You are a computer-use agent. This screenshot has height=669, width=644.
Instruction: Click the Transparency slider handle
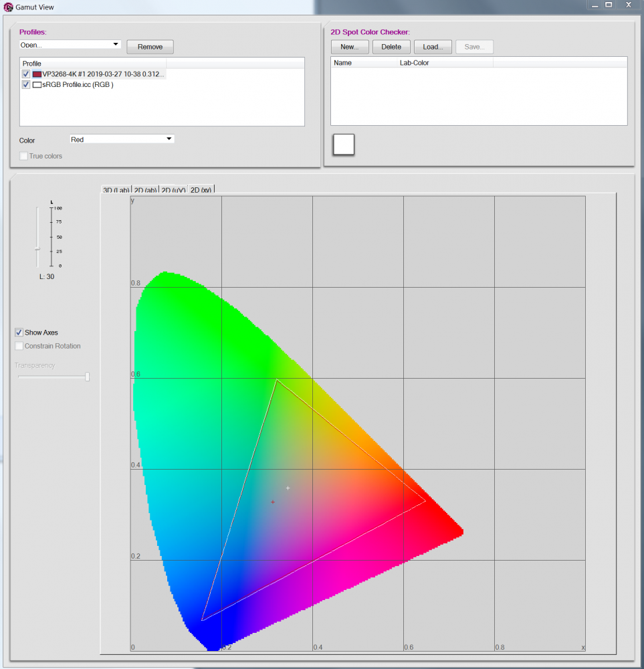point(88,376)
